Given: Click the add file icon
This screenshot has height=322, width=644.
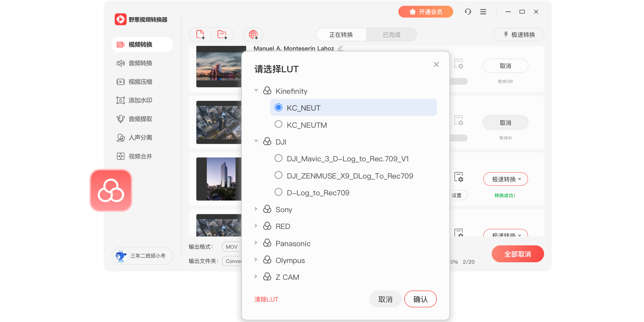Looking at the screenshot, I should pyautogui.click(x=200, y=35).
